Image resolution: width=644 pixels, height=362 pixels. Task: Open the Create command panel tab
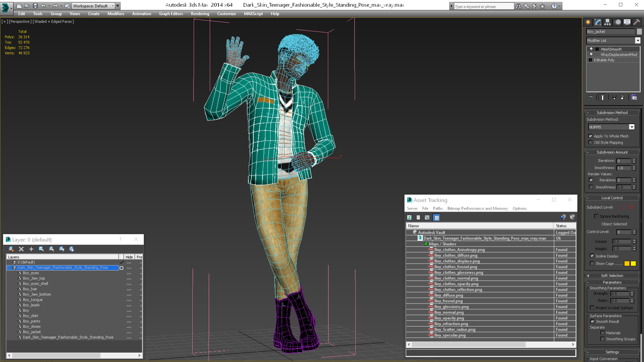coord(588,22)
